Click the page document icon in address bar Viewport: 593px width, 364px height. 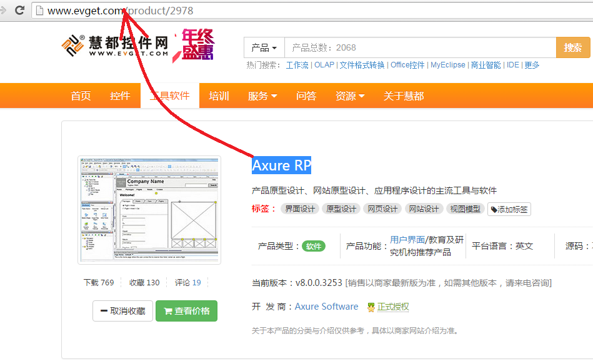click(39, 11)
